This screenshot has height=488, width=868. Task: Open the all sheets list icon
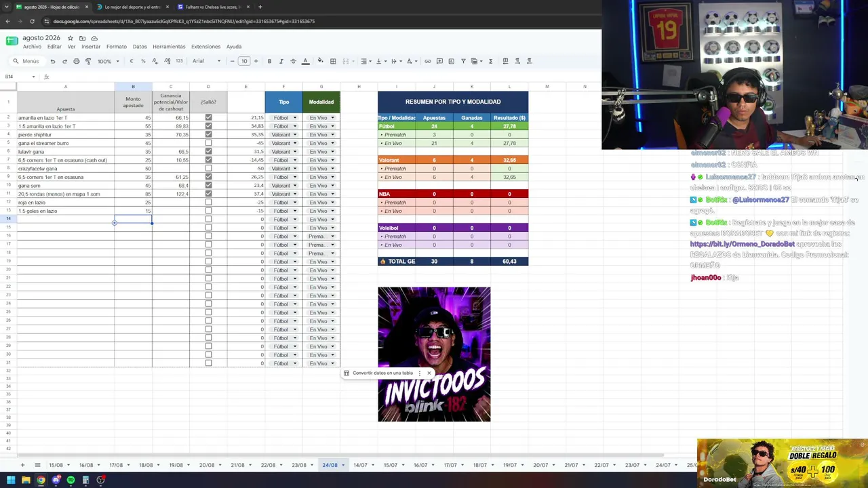click(x=37, y=465)
